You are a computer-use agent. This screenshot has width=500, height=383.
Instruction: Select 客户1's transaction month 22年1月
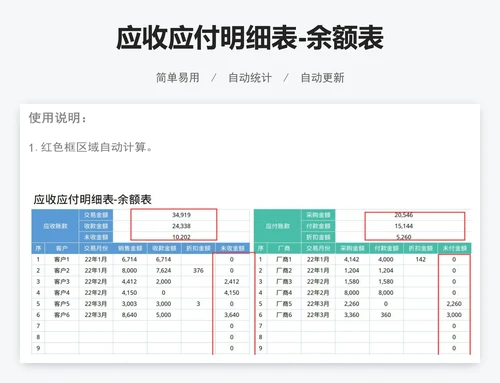pos(96,259)
